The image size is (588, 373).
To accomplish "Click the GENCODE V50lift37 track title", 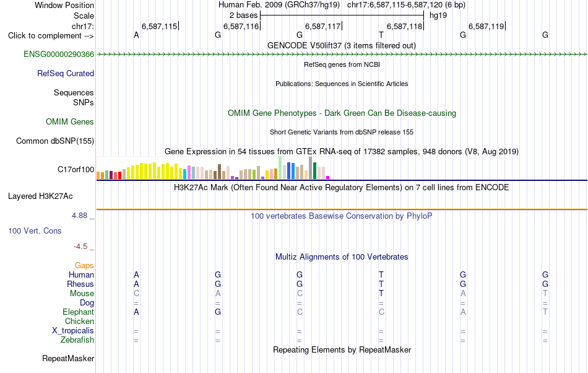I will [342, 46].
